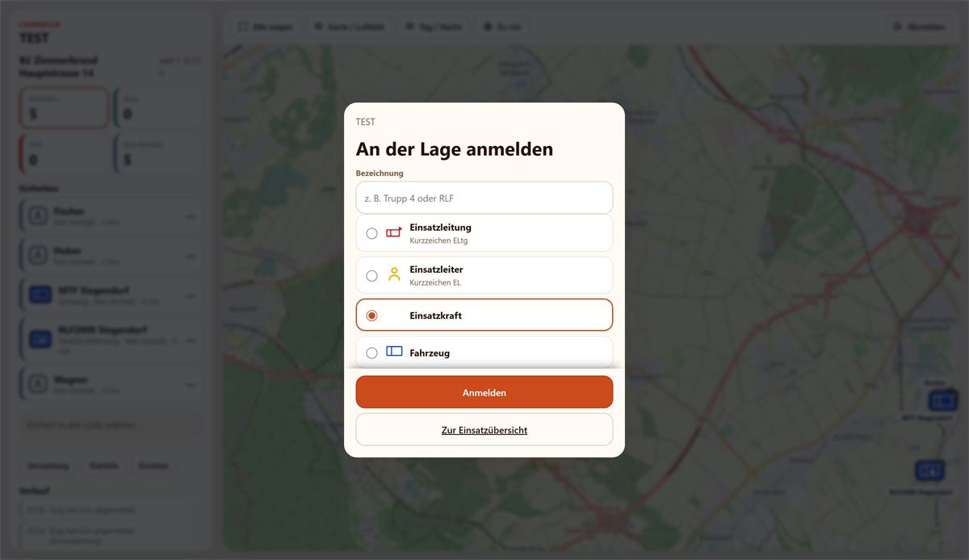
Task: Focus the Bezeichnung text field
Action: tap(484, 198)
